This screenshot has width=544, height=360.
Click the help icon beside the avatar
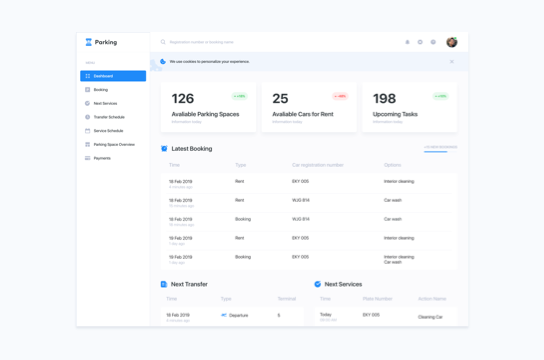[433, 42]
